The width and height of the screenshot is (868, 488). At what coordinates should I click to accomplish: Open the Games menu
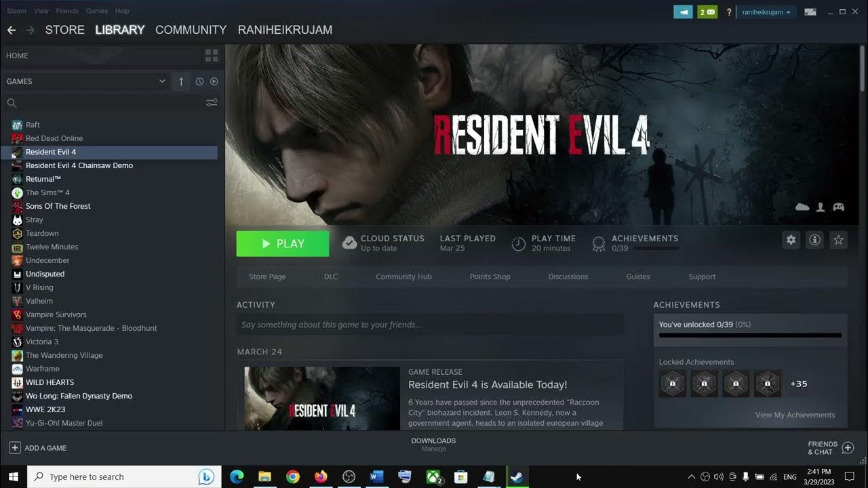(96, 11)
